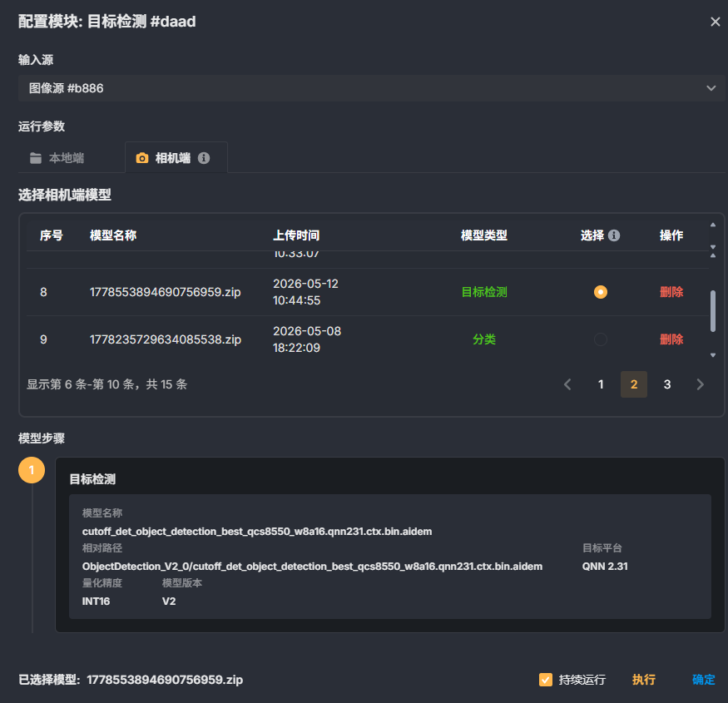Click the 目标检测 type label in row 8
This screenshot has height=703, width=728.
click(484, 292)
